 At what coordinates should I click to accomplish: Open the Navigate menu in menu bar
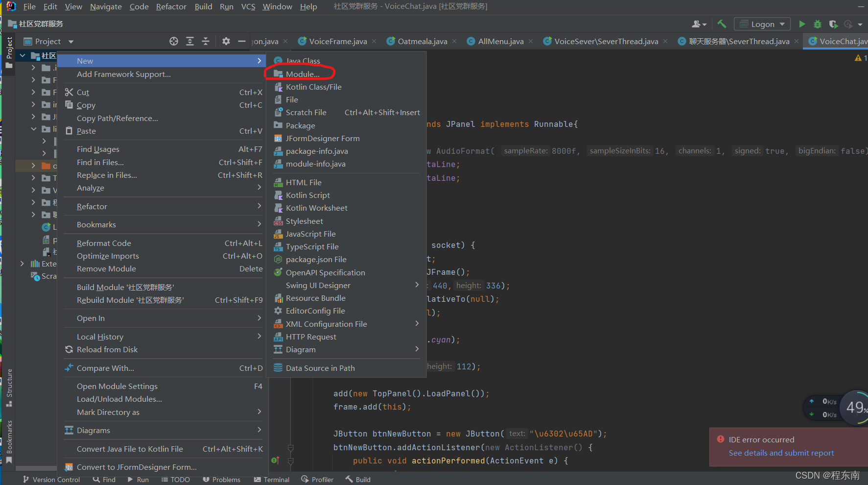[x=106, y=6]
